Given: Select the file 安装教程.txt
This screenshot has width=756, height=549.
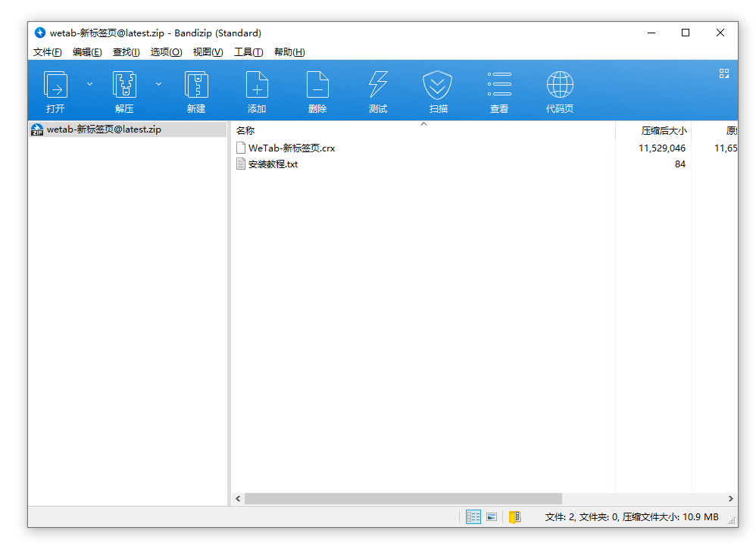Looking at the screenshot, I should (x=273, y=164).
